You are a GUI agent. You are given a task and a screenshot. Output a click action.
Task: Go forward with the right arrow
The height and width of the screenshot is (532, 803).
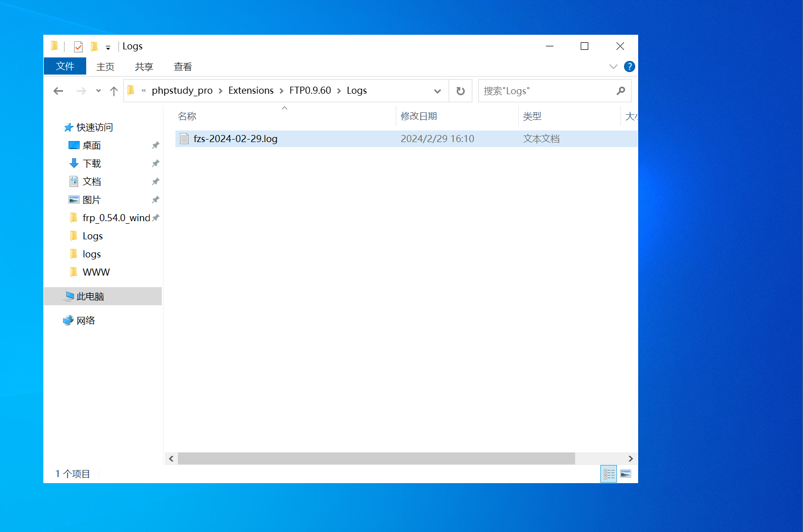(x=81, y=91)
